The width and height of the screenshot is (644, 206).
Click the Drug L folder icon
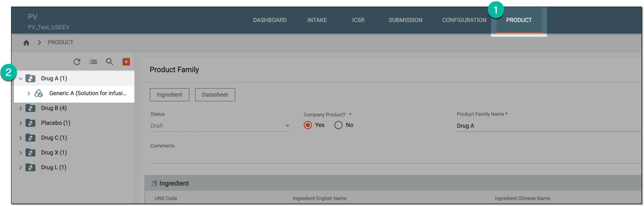point(30,167)
